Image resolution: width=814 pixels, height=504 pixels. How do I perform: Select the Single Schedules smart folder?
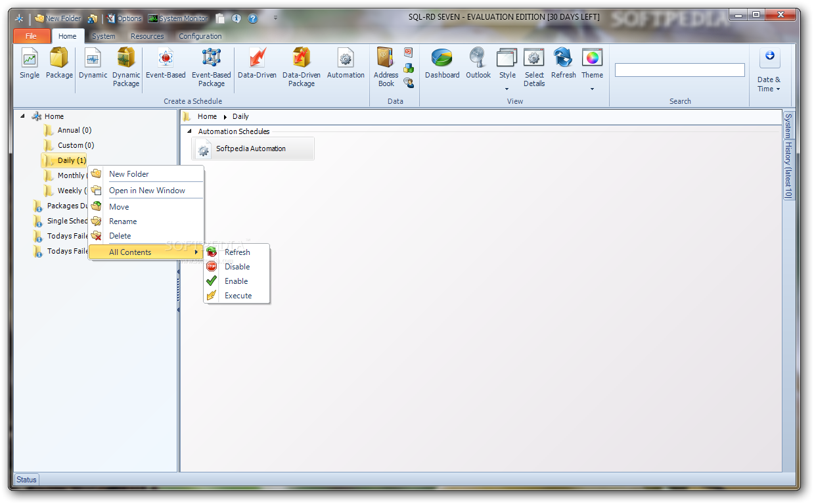pyautogui.click(x=60, y=221)
